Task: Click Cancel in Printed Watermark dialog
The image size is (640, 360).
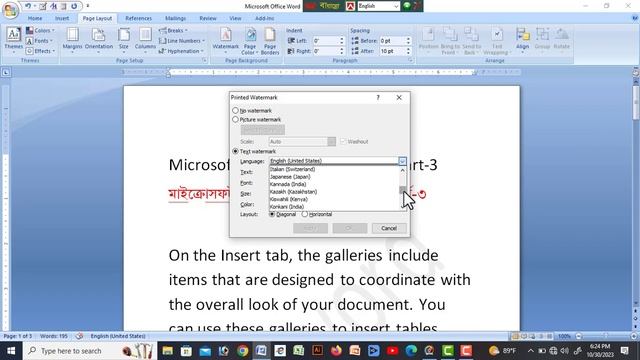Action: [389, 228]
